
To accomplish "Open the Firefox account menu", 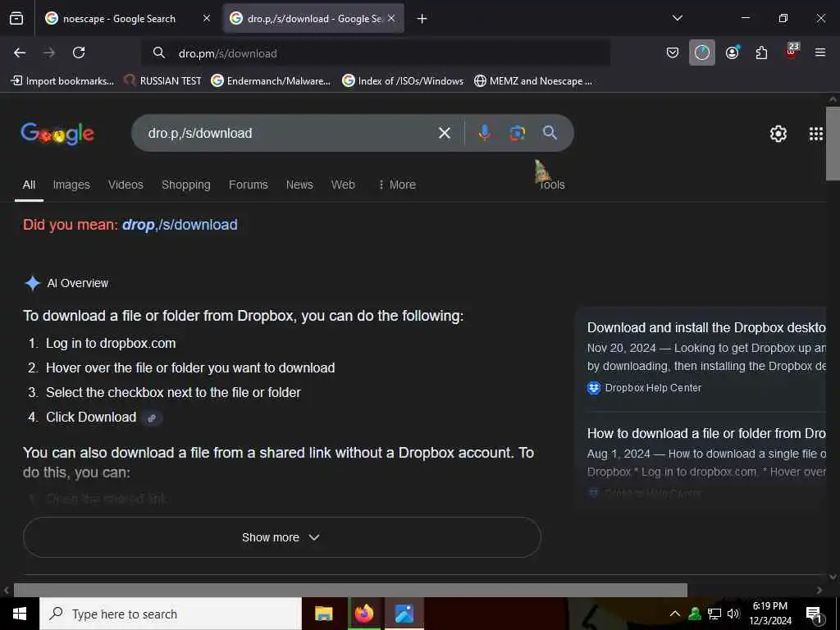I will tap(732, 52).
